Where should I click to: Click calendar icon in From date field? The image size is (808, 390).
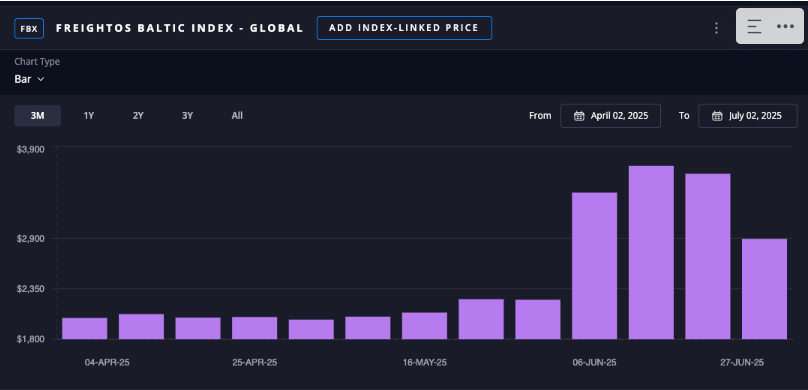(x=579, y=116)
